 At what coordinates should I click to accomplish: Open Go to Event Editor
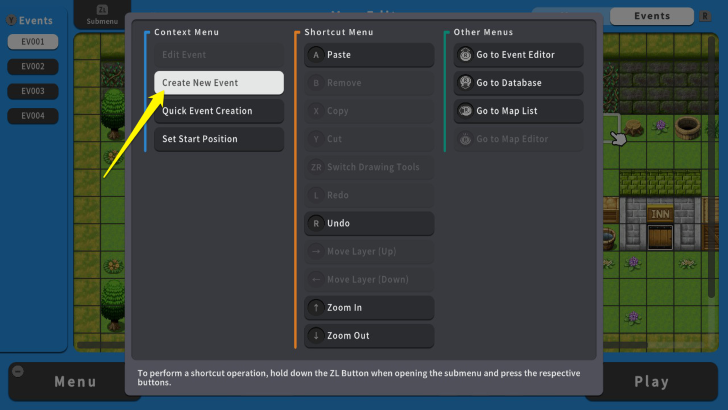518,55
